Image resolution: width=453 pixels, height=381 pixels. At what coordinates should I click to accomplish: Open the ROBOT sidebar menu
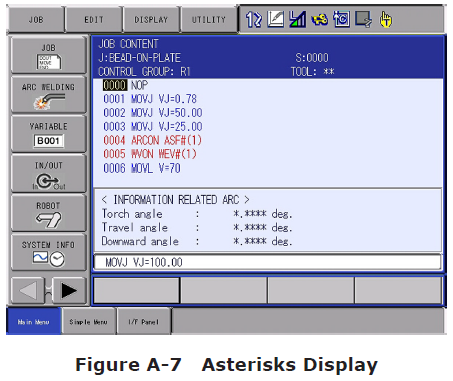click(49, 213)
